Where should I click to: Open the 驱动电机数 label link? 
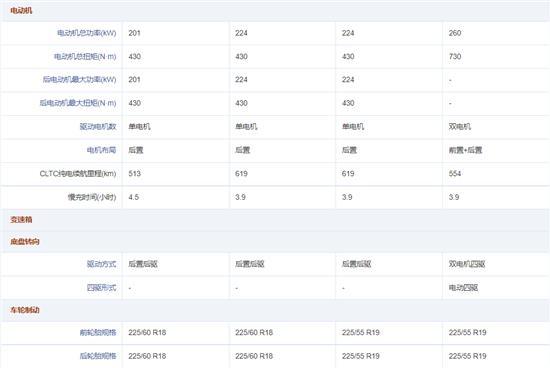coord(98,127)
